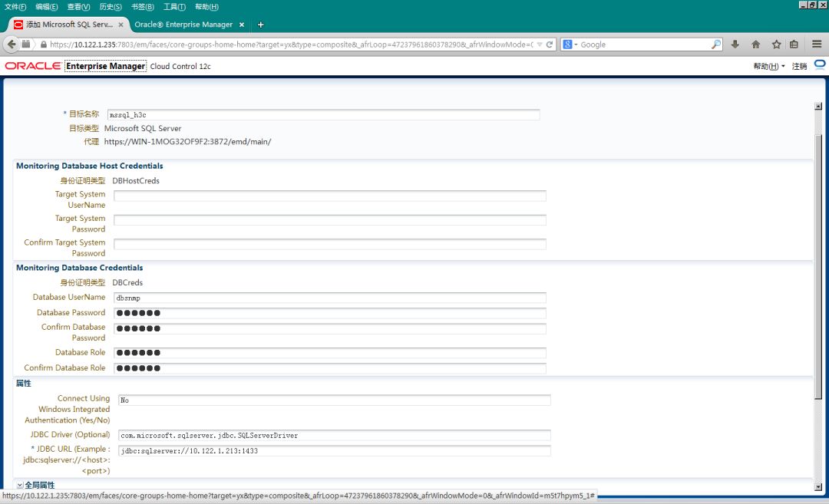Screen dimensions: 829x504
Task: Open the 文件(F) menu
Action: coord(15,7)
